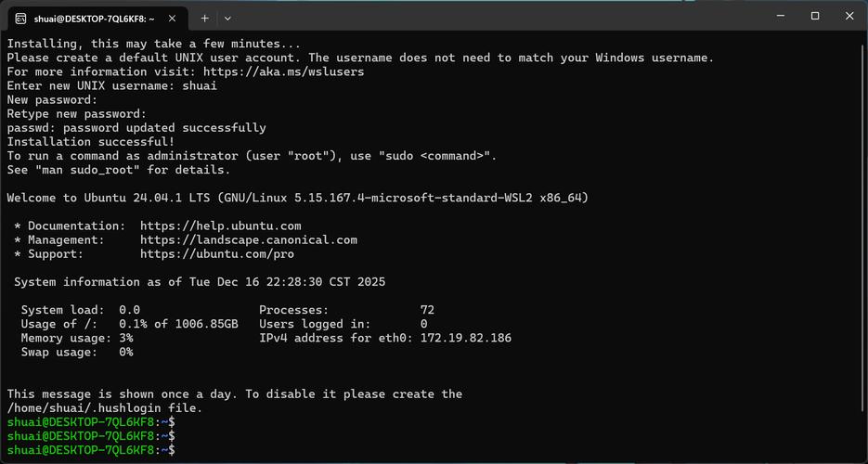Close the shuai@DESKTOP-7QL6KF8 tab

pos(172,18)
